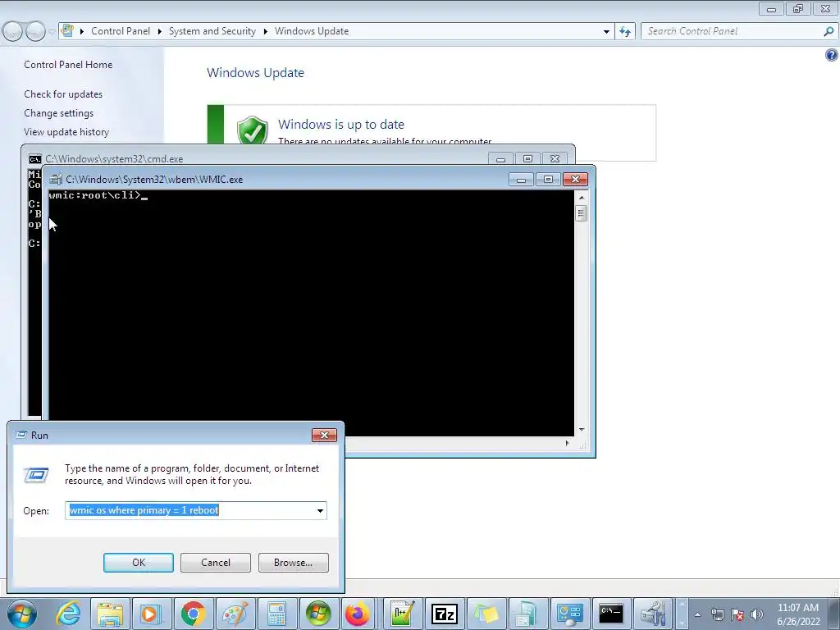The width and height of the screenshot is (840, 630).
Task: Click the Control Panel forward arrow
Action: [x=35, y=31]
